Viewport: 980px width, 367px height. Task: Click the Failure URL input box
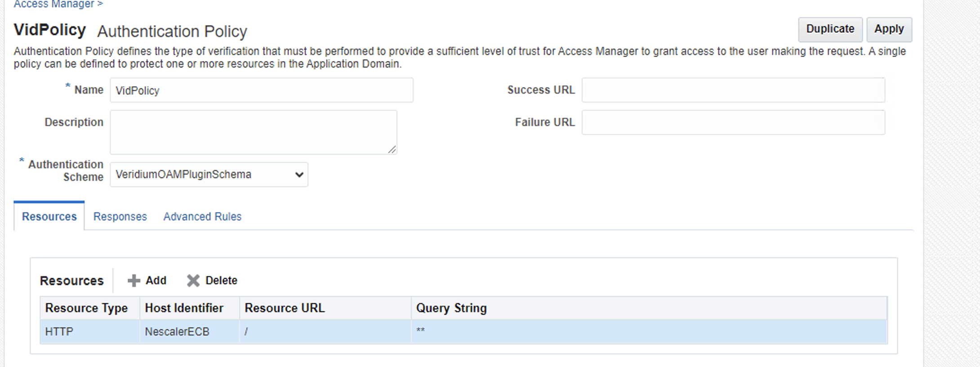click(733, 123)
